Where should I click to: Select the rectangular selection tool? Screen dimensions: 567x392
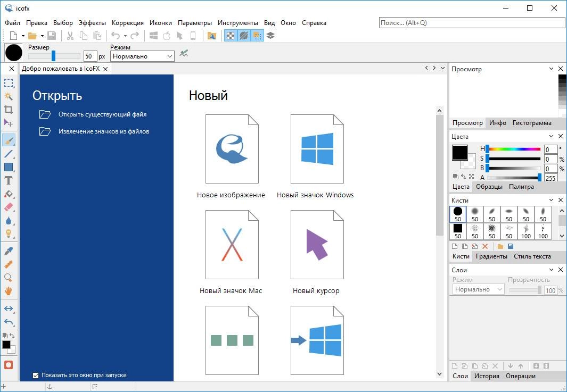pos(9,83)
